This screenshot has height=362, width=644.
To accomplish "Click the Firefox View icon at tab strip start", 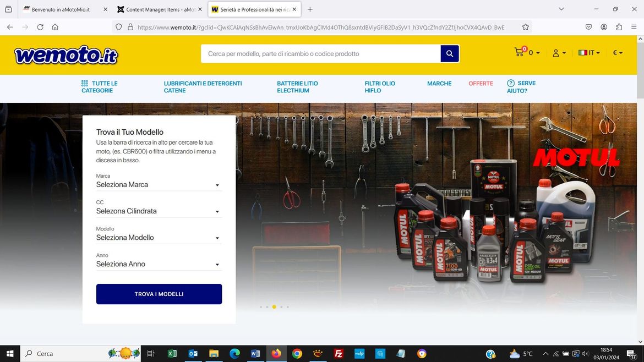I will pyautogui.click(x=8, y=9).
